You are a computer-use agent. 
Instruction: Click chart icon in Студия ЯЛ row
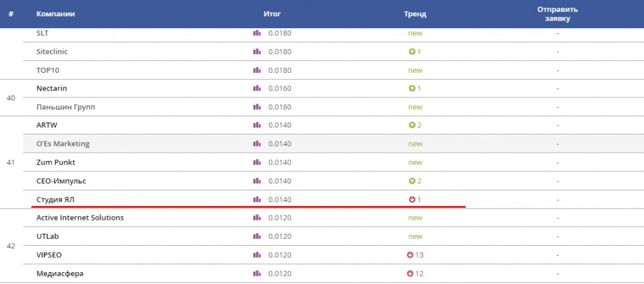point(257,199)
